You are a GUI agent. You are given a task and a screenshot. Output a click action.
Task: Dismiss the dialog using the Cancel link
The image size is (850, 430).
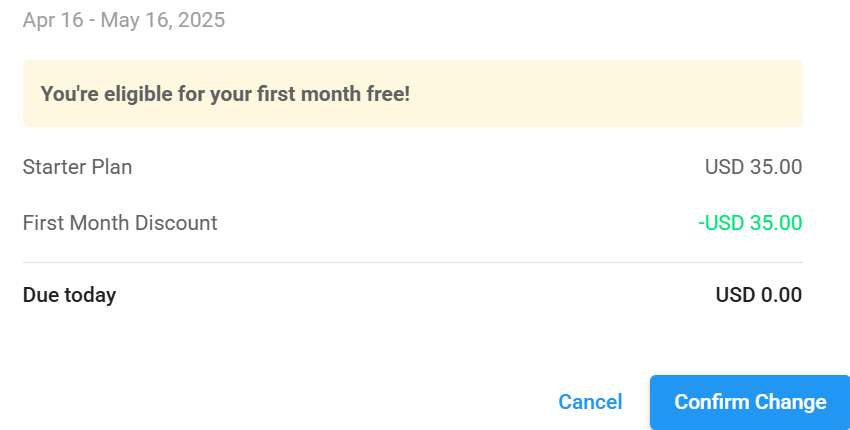590,402
